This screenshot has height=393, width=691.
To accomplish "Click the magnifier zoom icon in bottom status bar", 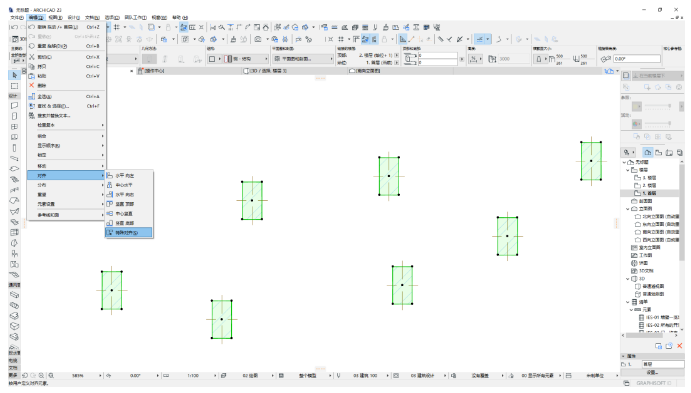I will click(x=51, y=375).
